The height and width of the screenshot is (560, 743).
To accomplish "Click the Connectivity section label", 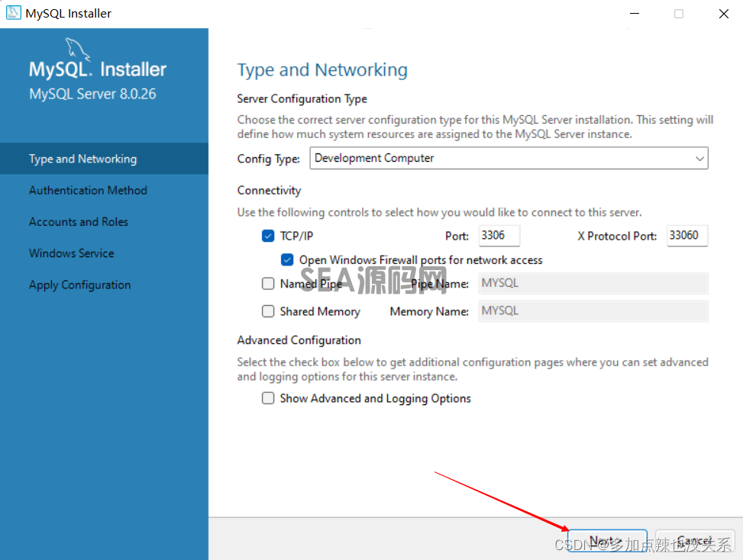I will click(x=269, y=190).
